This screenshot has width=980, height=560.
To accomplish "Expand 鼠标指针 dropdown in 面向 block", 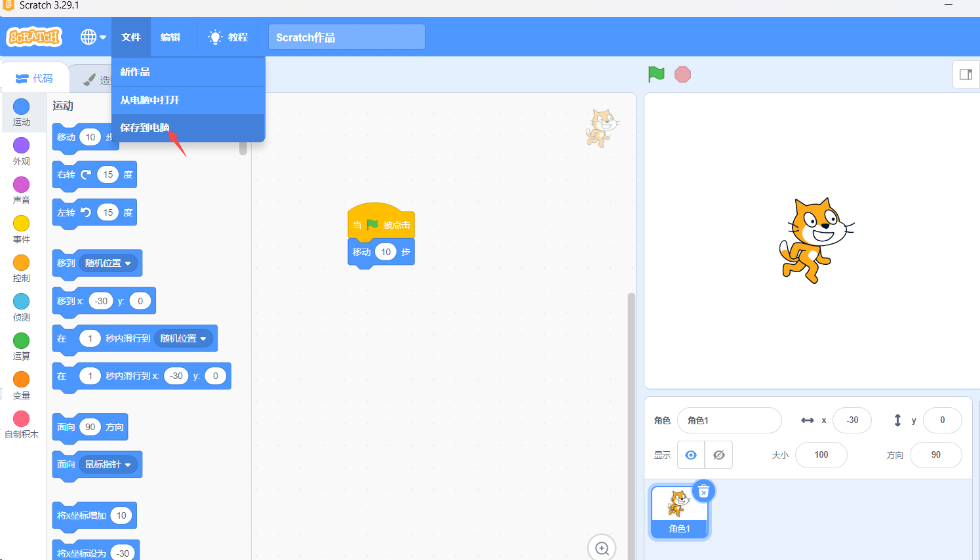I will click(x=108, y=464).
